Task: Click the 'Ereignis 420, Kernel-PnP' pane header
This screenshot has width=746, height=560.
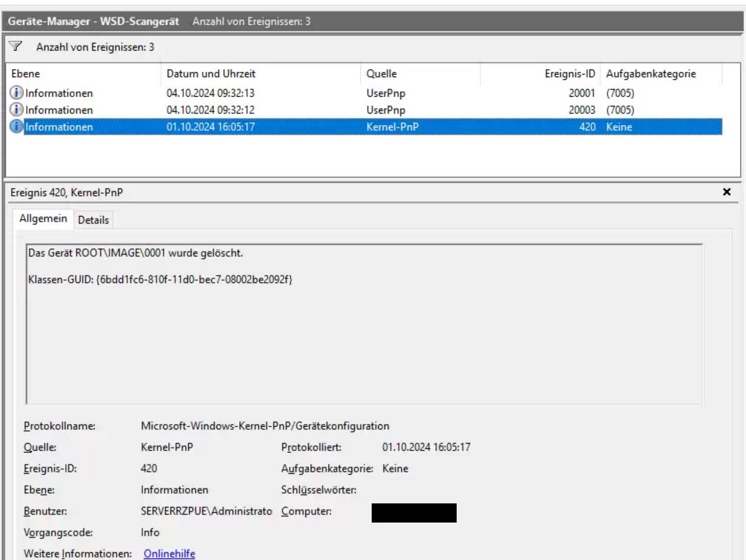Action: tap(67, 192)
